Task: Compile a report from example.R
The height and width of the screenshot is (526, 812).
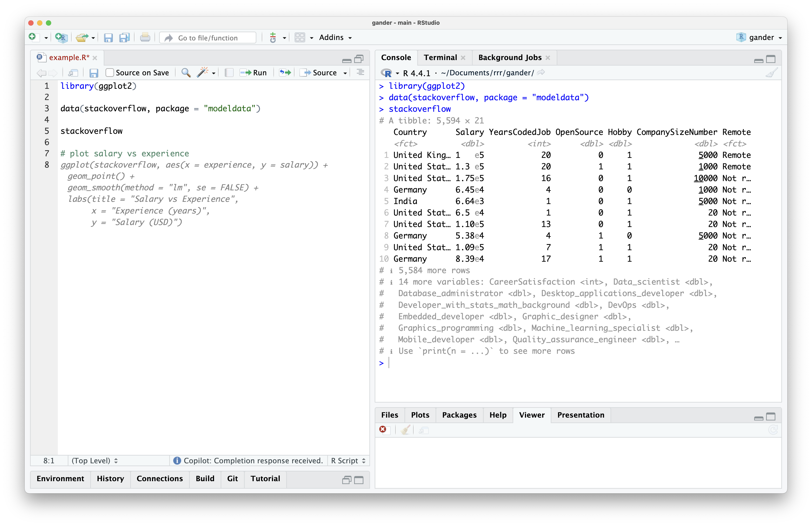Action: [229, 72]
